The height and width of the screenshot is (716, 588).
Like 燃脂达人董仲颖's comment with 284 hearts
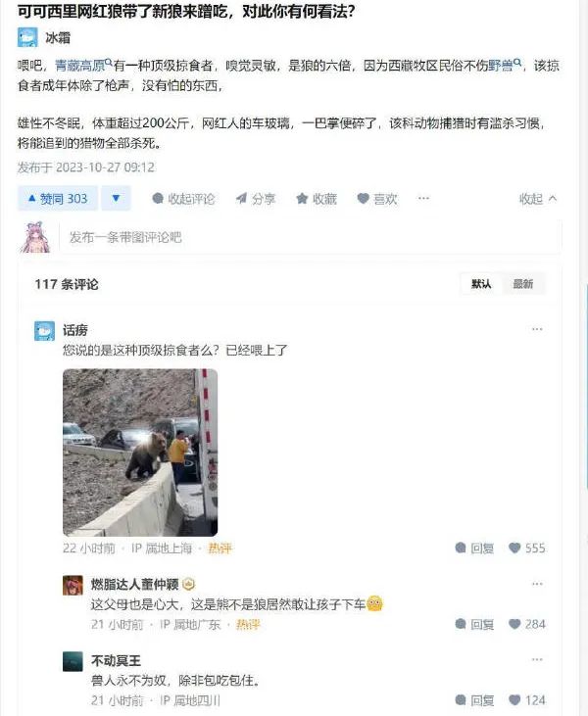point(527,624)
